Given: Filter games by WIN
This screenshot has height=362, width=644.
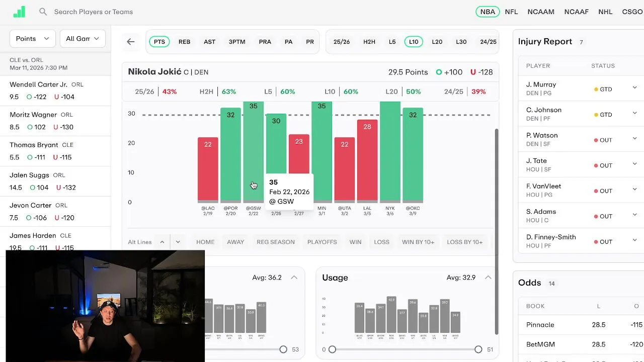Looking at the screenshot, I should [355, 242].
